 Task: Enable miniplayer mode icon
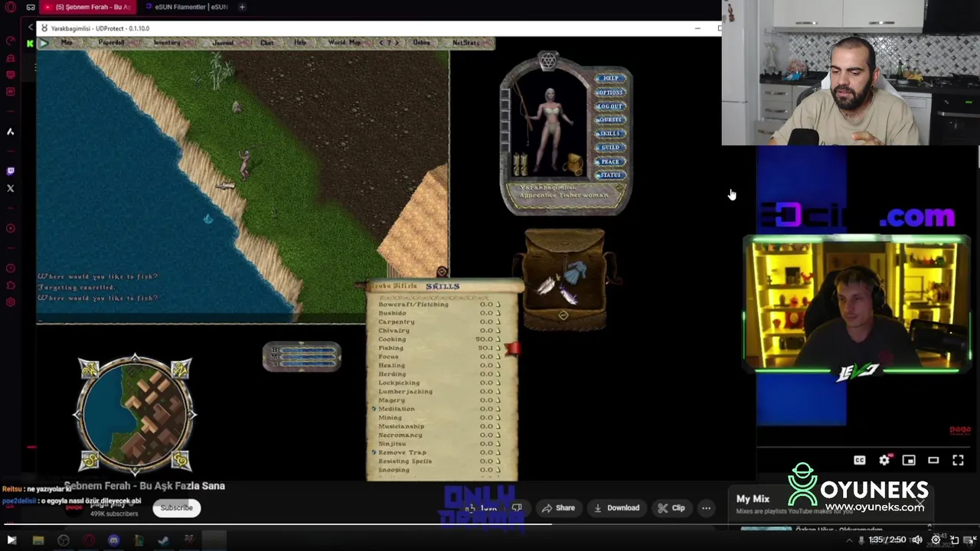[x=909, y=460]
